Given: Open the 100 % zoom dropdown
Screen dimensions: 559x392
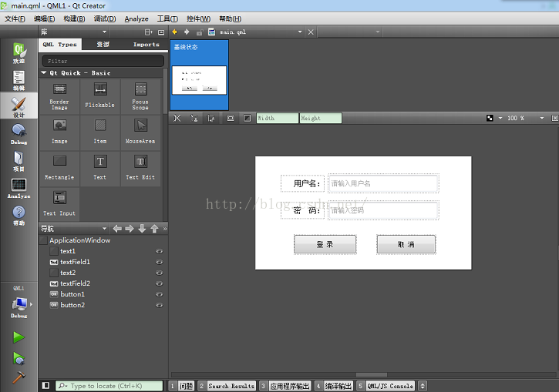Looking at the screenshot, I should [542, 118].
